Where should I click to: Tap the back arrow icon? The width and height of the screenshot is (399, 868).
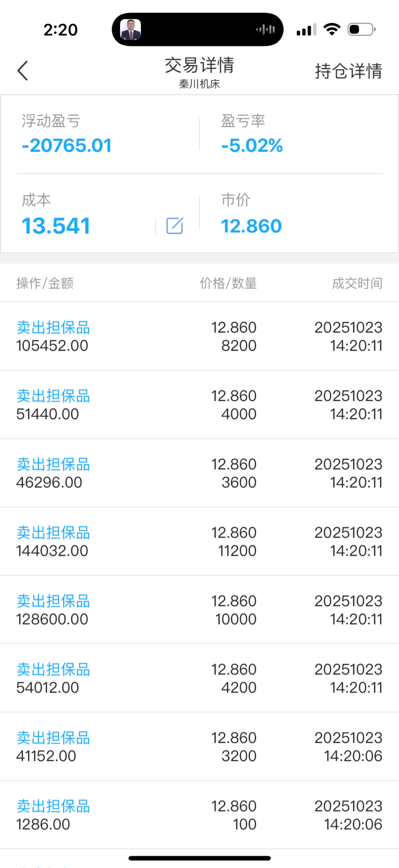pyautogui.click(x=22, y=71)
